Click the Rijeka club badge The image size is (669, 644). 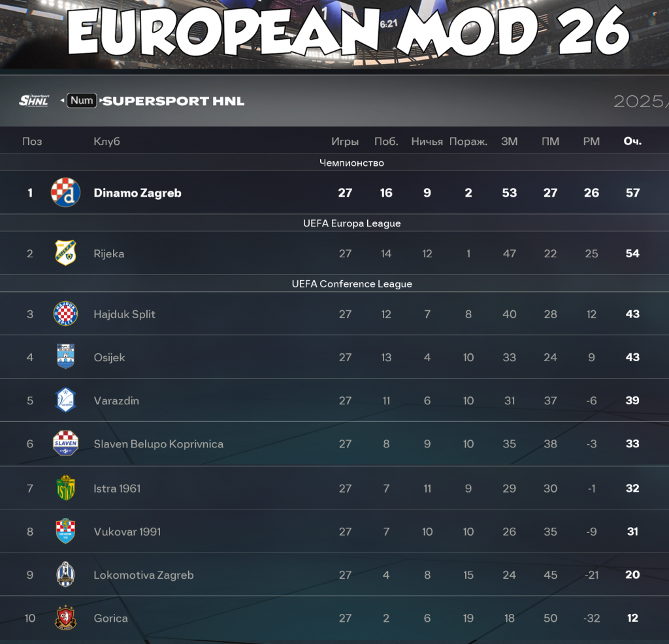pyautogui.click(x=65, y=253)
